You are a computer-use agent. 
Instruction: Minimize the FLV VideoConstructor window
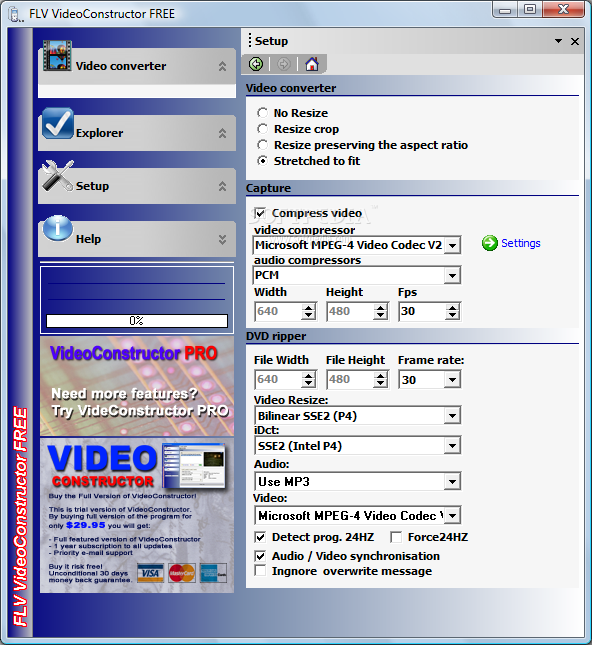[505, 10]
